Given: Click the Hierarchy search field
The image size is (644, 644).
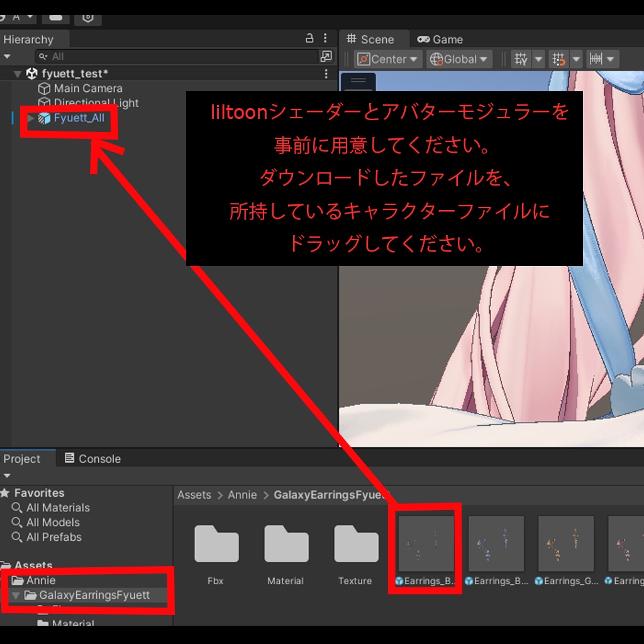Looking at the screenshot, I should (177, 56).
